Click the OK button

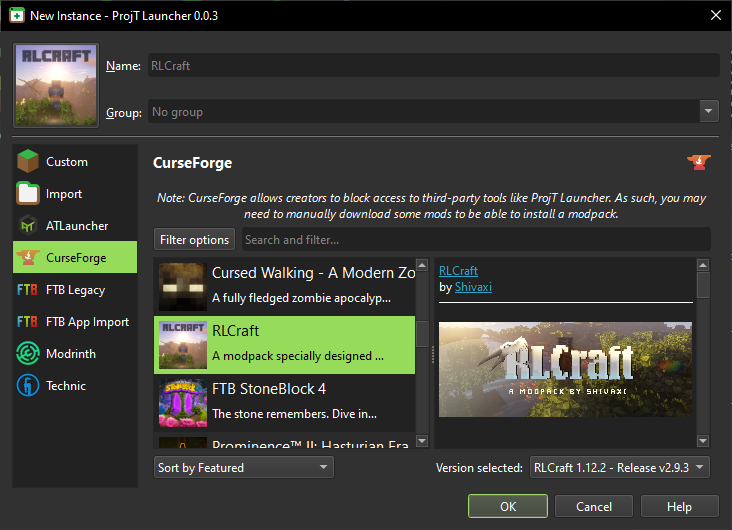click(x=508, y=506)
